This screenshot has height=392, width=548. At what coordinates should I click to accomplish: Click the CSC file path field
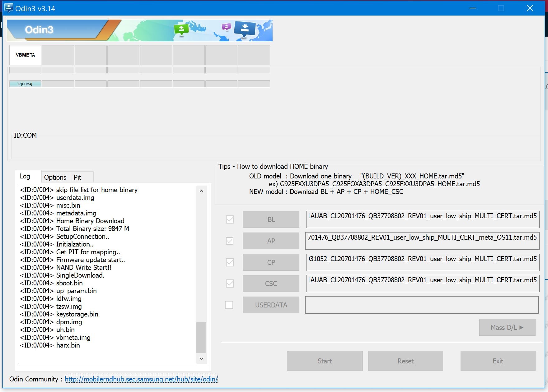(x=423, y=284)
